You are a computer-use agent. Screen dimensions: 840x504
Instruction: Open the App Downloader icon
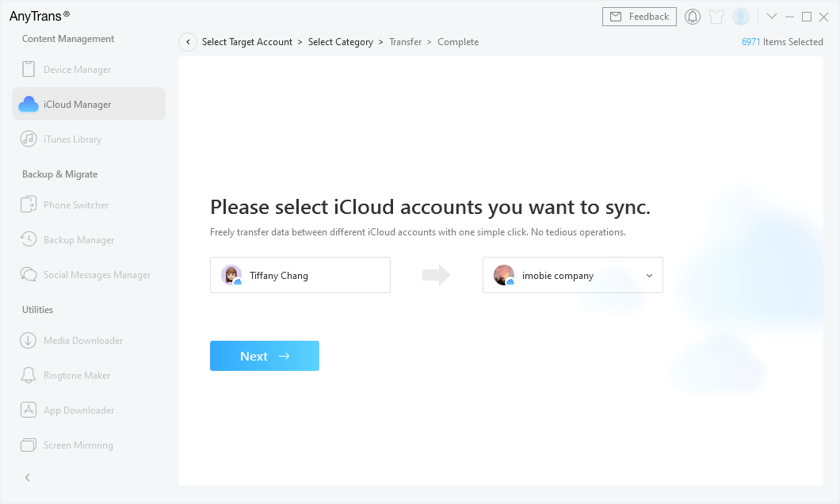[29, 410]
